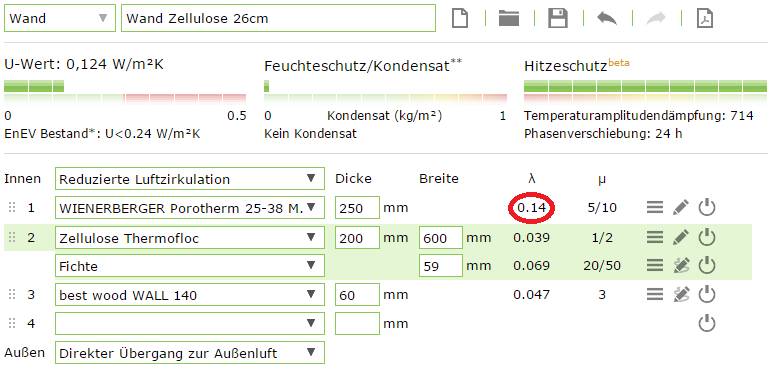Screen dimensions: 782x392
Task: Open list menu icon for Zellulose Thermofloc
Action: [655, 237]
